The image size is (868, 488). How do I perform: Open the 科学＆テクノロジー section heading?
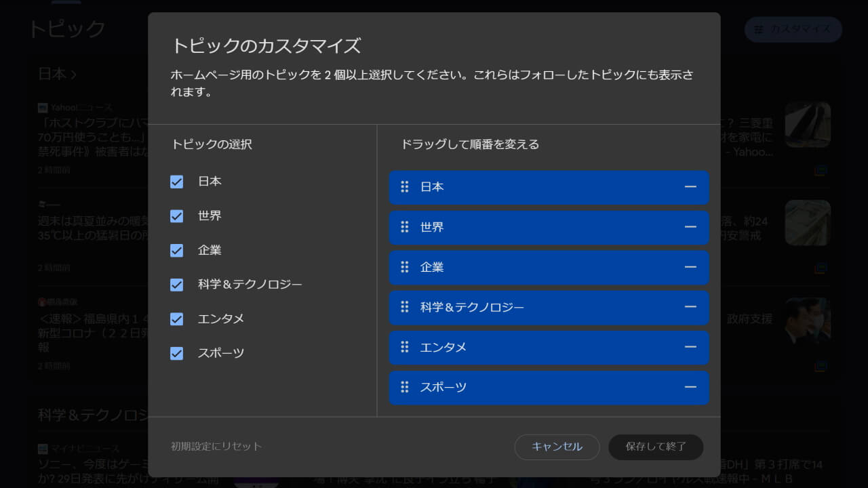[x=88, y=416]
